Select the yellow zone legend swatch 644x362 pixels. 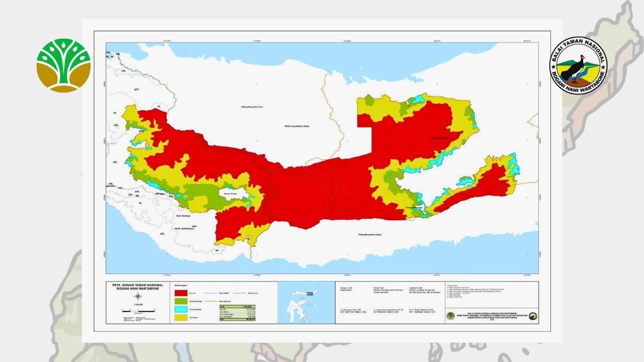pos(180,318)
